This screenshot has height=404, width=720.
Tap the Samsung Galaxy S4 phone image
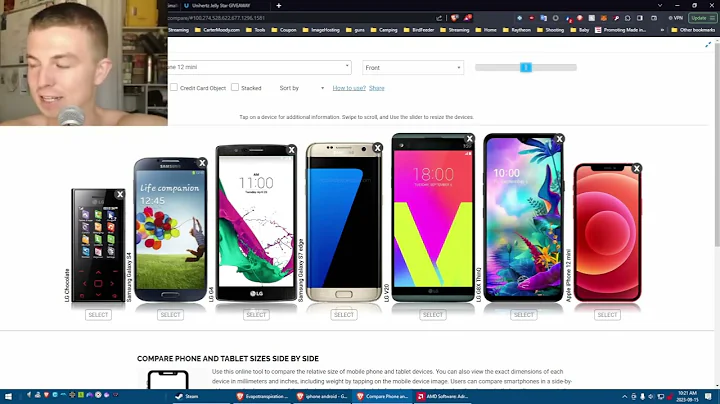pos(170,230)
